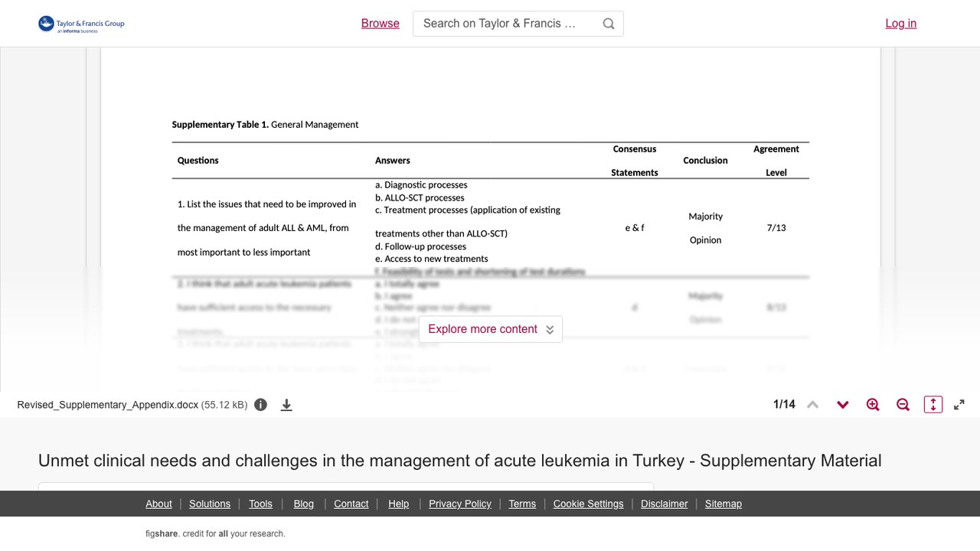
Task: Go to next page arrow
Action: point(843,405)
